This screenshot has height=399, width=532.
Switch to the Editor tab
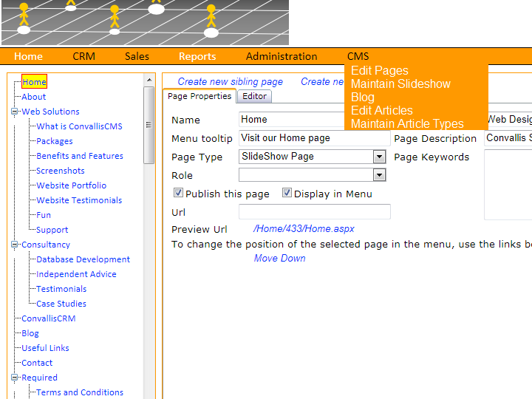click(254, 96)
